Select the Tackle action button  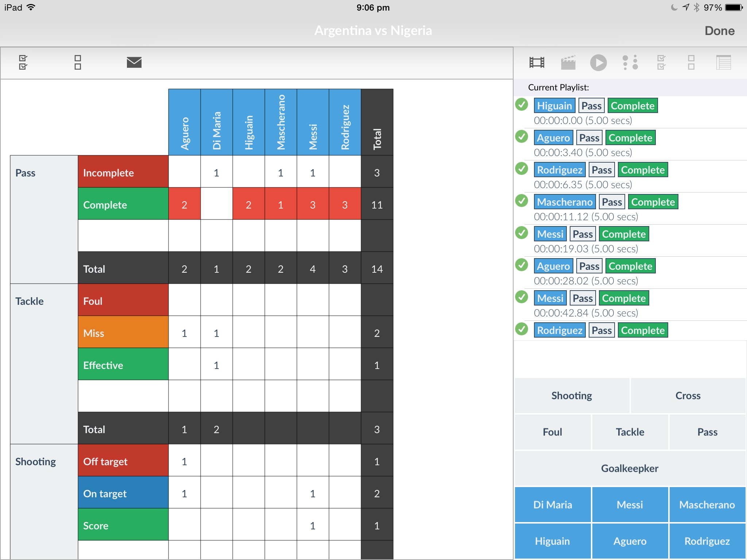(x=630, y=432)
